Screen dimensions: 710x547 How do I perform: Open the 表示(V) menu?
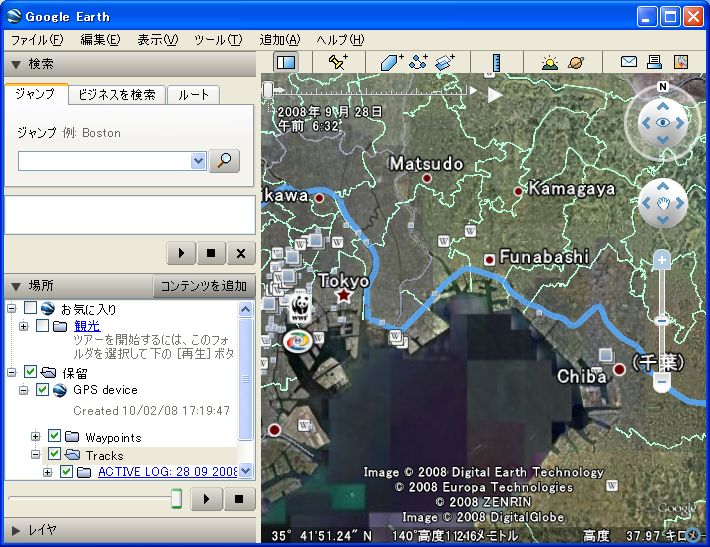click(158, 40)
